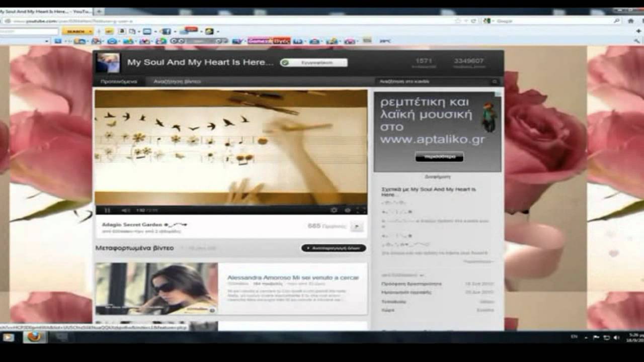Open Firefox from the taskbar
The height and width of the screenshot is (362, 644).
click(34, 337)
